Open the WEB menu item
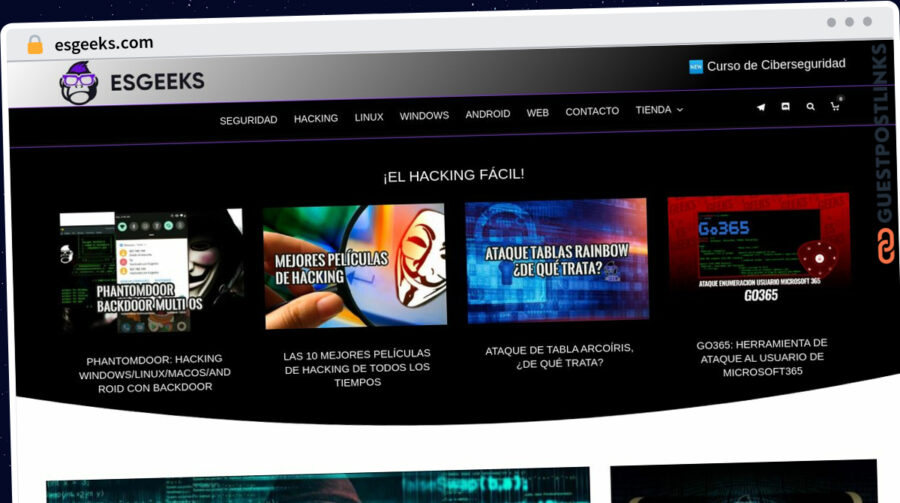The image size is (900, 503). coord(537,113)
